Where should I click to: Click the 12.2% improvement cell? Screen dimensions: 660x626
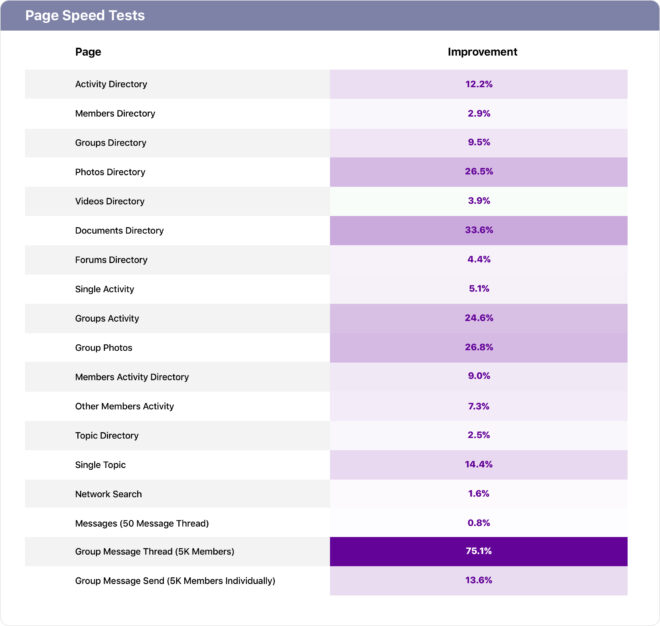coord(479,84)
